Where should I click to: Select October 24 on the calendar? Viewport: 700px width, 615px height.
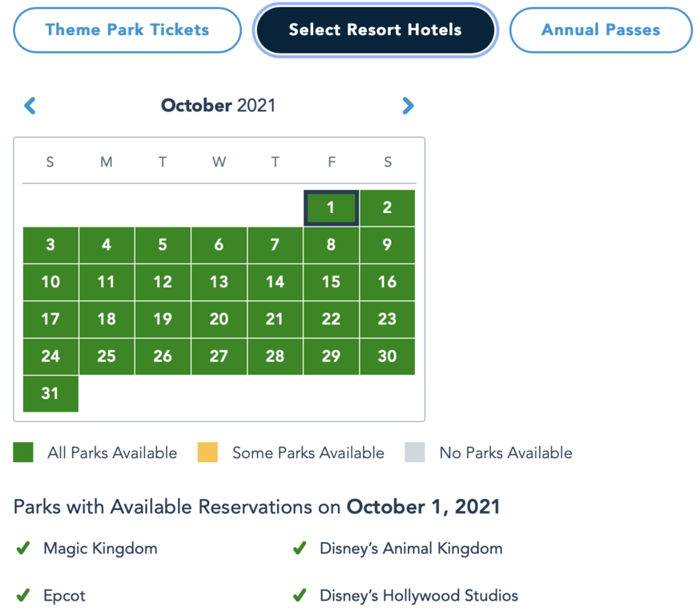pyautogui.click(x=50, y=356)
